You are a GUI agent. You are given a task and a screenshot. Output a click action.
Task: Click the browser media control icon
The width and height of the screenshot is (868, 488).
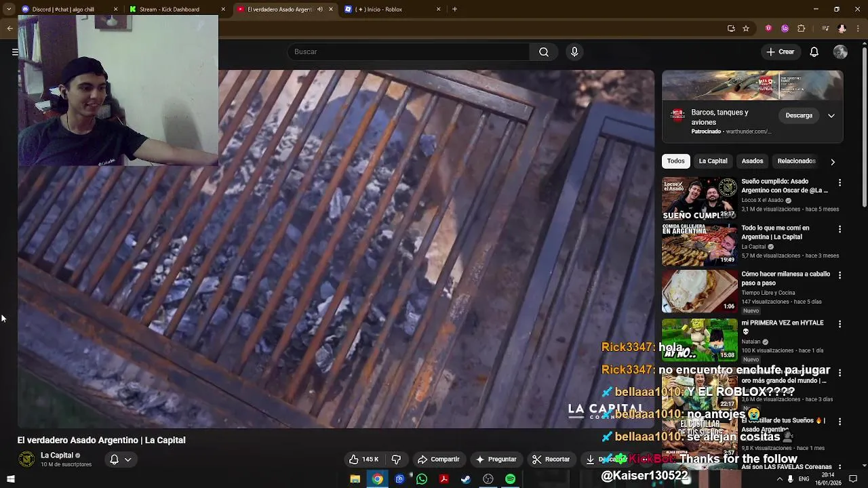[x=825, y=28]
